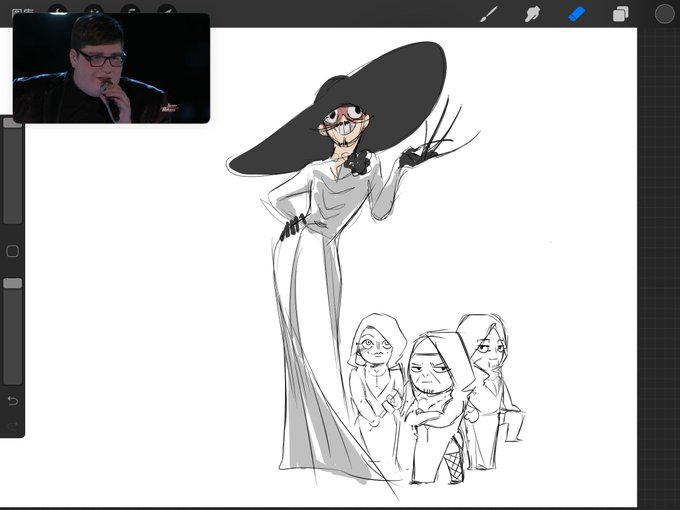
Task: Undo the last stroke with arrow
Action: (x=13, y=401)
